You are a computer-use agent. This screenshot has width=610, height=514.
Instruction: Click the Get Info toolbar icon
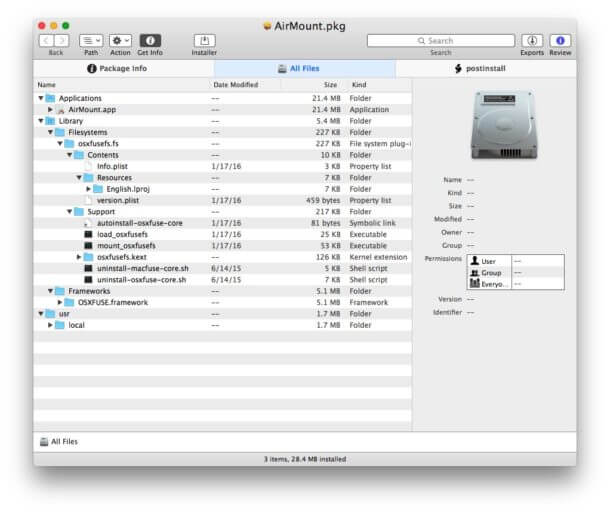coord(149,41)
